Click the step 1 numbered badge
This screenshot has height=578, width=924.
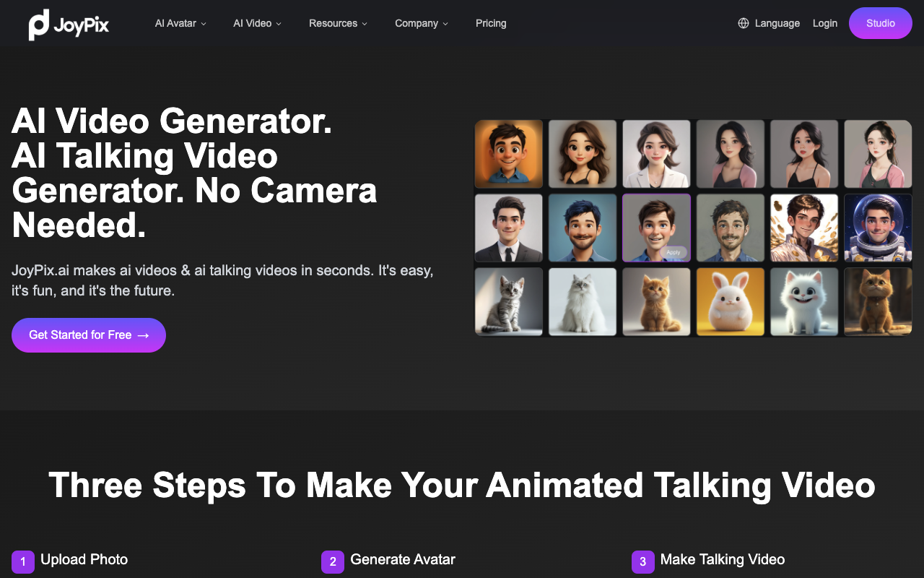pyautogui.click(x=22, y=561)
